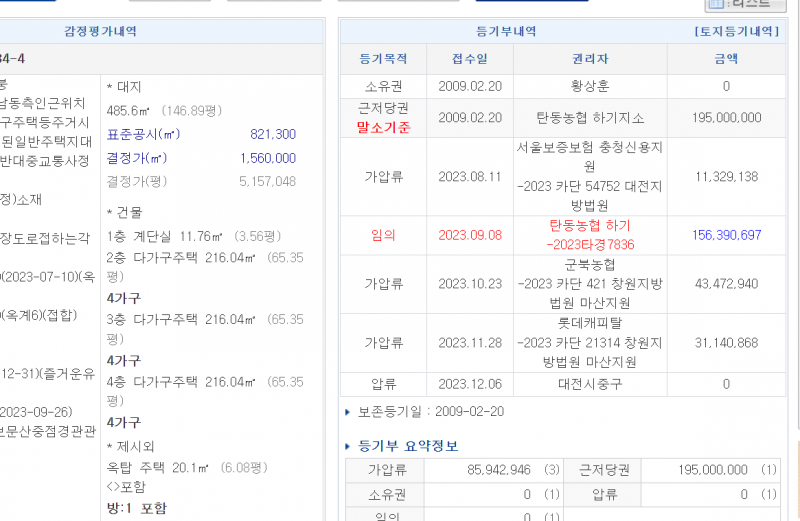Viewport: 800px width, 521px height.
Task: Click the arrow bullet beside 보존등기일
Action: point(347,412)
